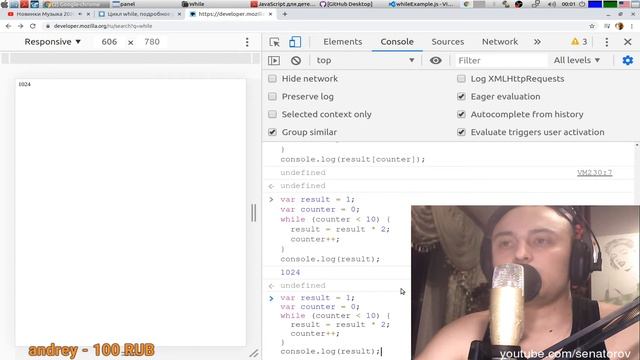Select the developer.mozilla browser tab

coord(231,14)
